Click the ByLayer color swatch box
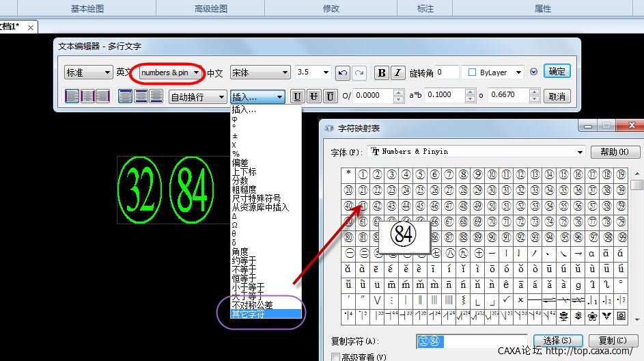The width and height of the screenshot is (644, 361). 472,72
